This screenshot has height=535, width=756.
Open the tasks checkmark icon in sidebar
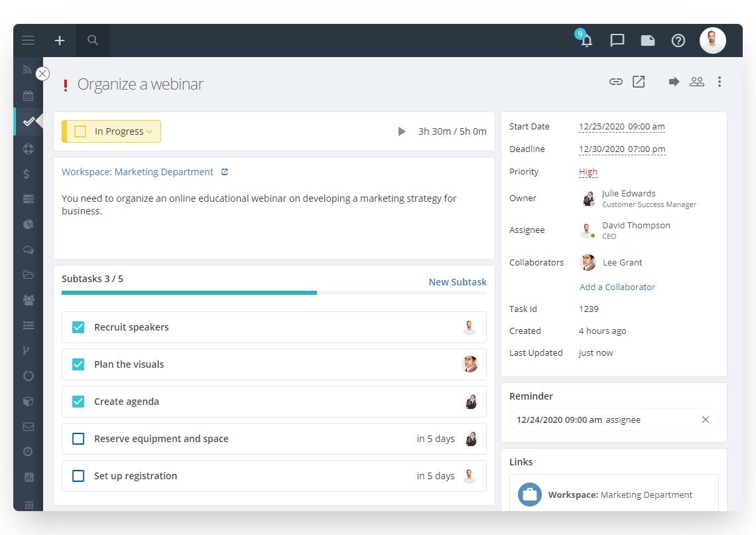[29, 121]
